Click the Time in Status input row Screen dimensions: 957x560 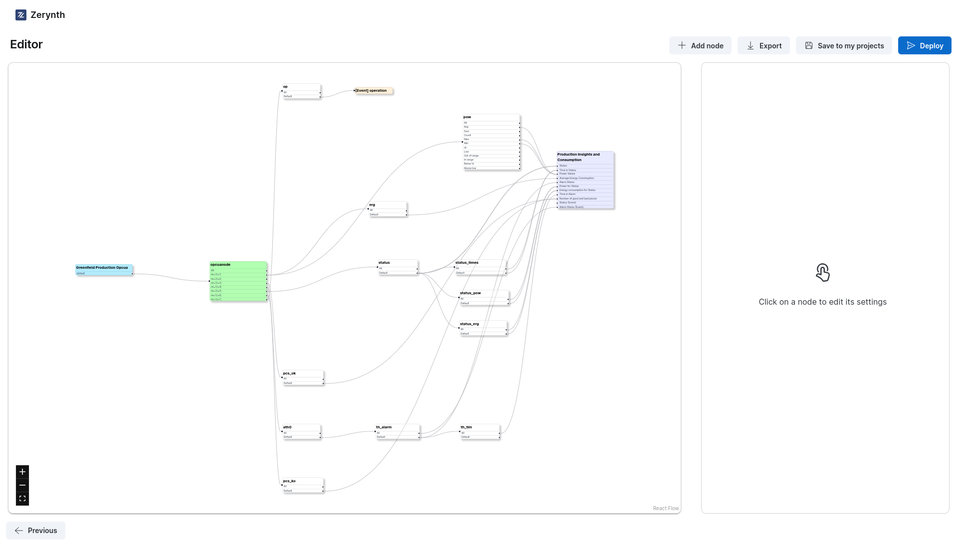pyautogui.click(x=585, y=170)
